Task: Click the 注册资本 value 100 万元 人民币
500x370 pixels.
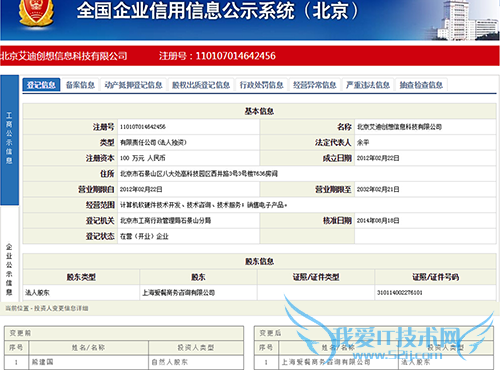Action: click(143, 158)
